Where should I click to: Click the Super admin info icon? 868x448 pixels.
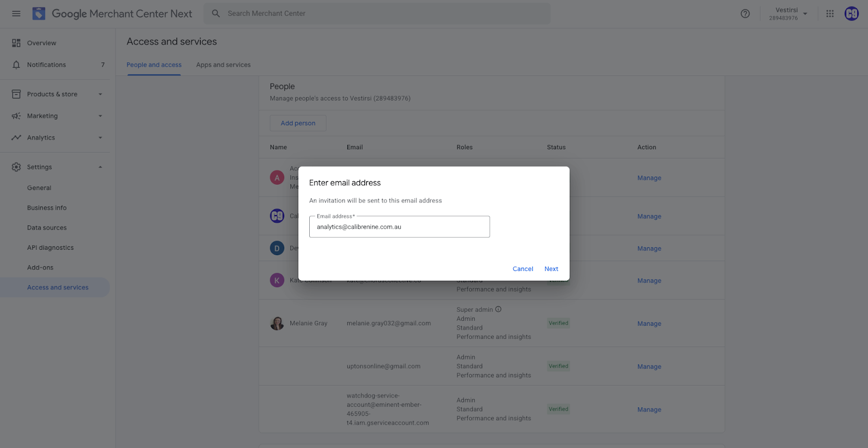tap(498, 310)
